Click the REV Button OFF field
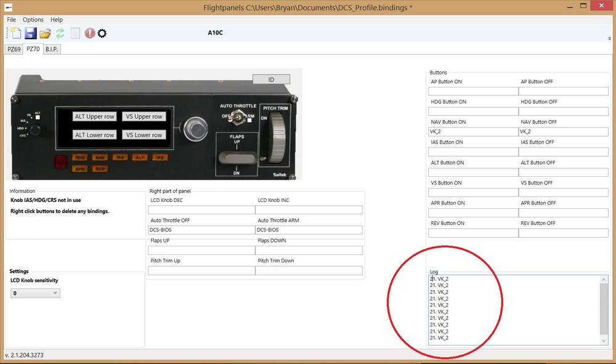Viewport: 616px width, 364px height. pyautogui.click(x=564, y=233)
